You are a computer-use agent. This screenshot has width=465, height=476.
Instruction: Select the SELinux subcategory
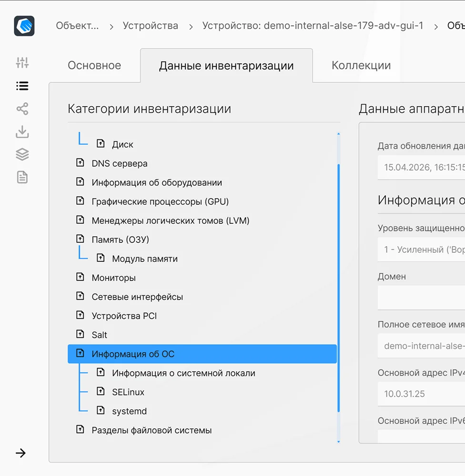point(128,392)
